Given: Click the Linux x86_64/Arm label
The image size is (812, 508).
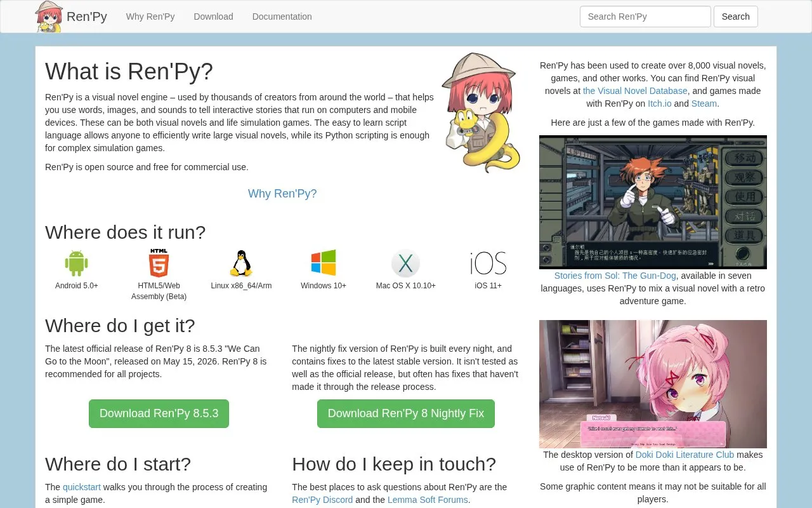Looking at the screenshot, I should (x=241, y=286).
